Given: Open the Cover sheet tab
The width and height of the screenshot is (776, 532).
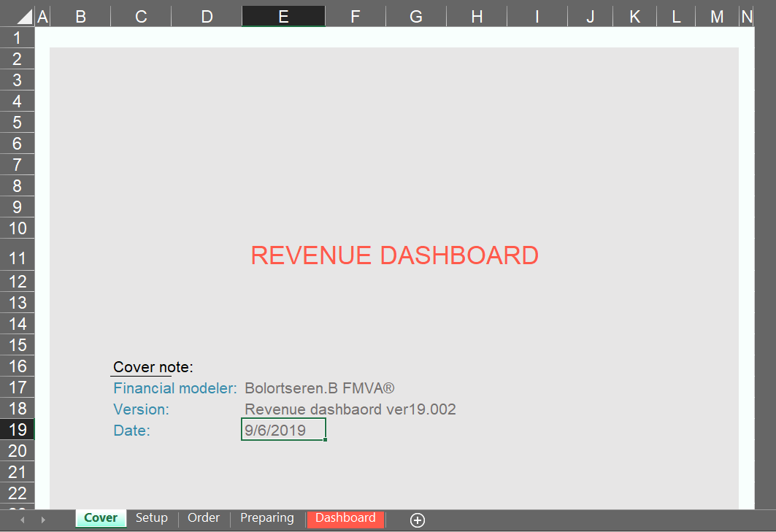Looking at the screenshot, I should coord(101,518).
